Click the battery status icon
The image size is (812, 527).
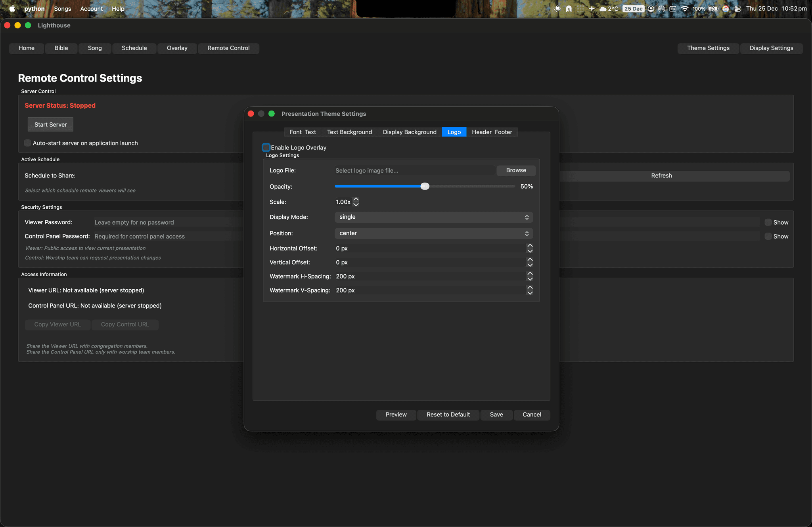click(713, 9)
